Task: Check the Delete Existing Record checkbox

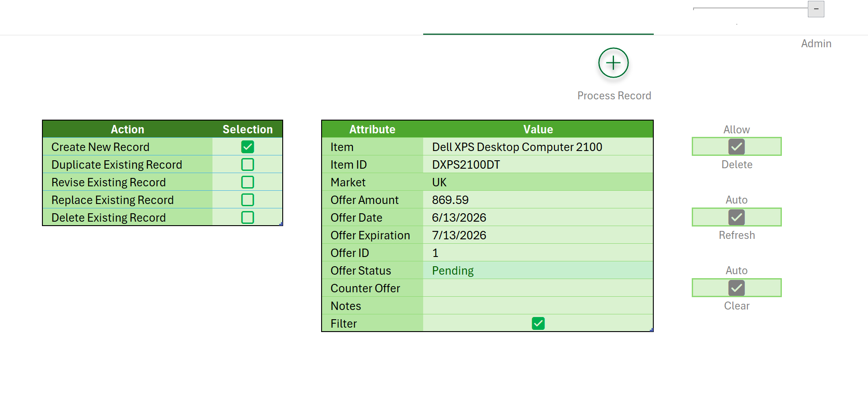Action: [247, 217]
